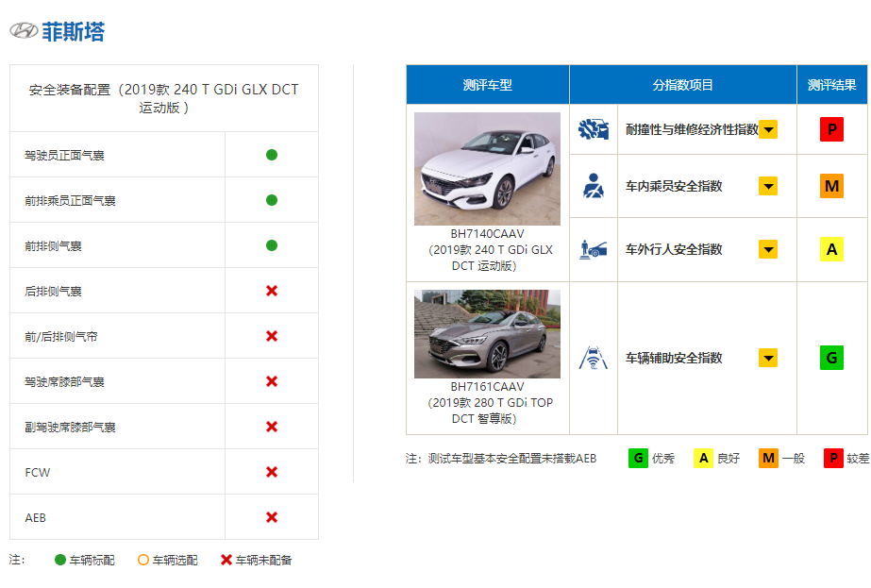Click the 菲斯塔 title link
This screenshot has height=588, width=871.
coord(74,32)
